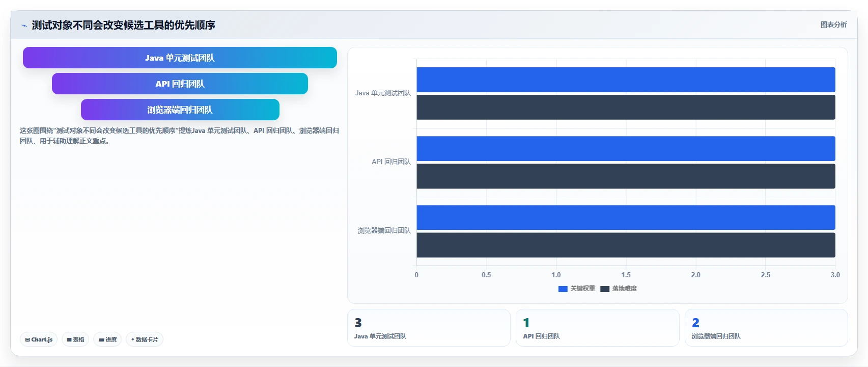Click the dark bar for API 回归团队
The height and width of the screenshot is (367, 868).
click(626, 176)
